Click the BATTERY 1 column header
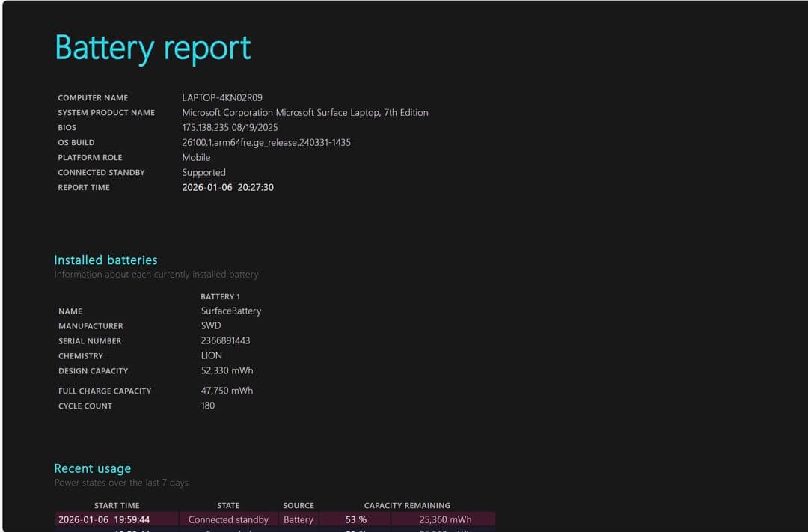The width and height of the screenshot is (808, 532). (x=221, y=296)
